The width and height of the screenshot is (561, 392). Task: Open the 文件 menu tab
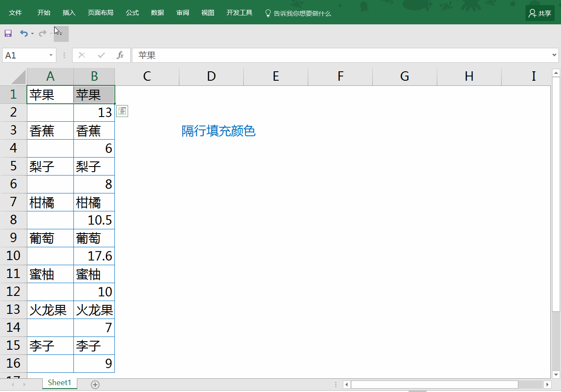[x=15, y=13]
